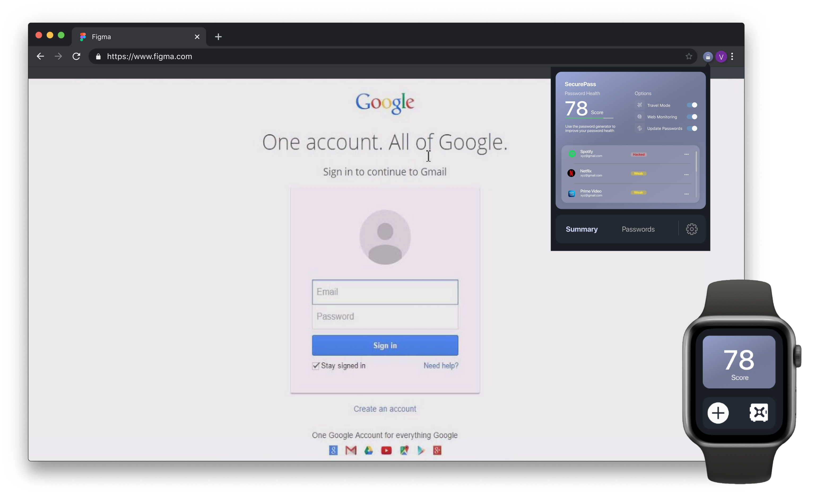815x504 pixels.
Task: Focus the Email input field
Action: click(385, 292)
